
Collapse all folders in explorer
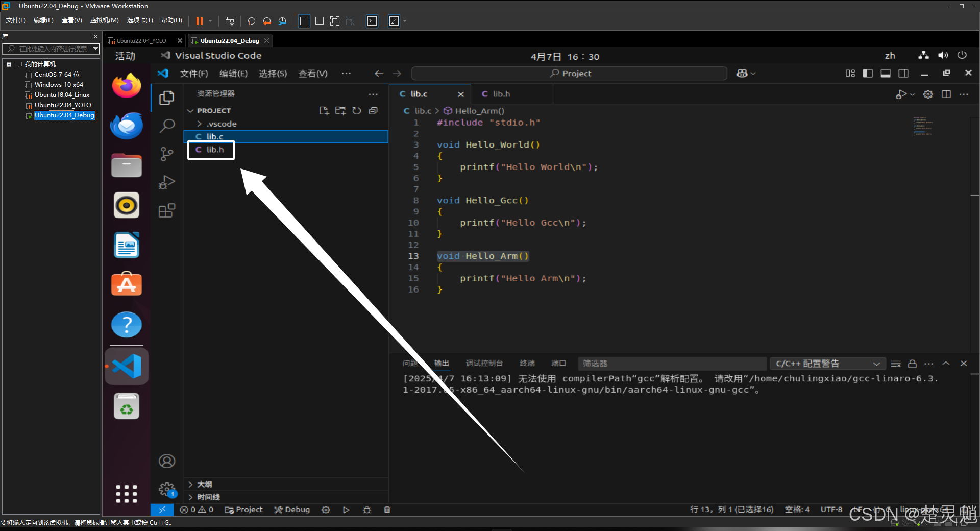[373, 111]
